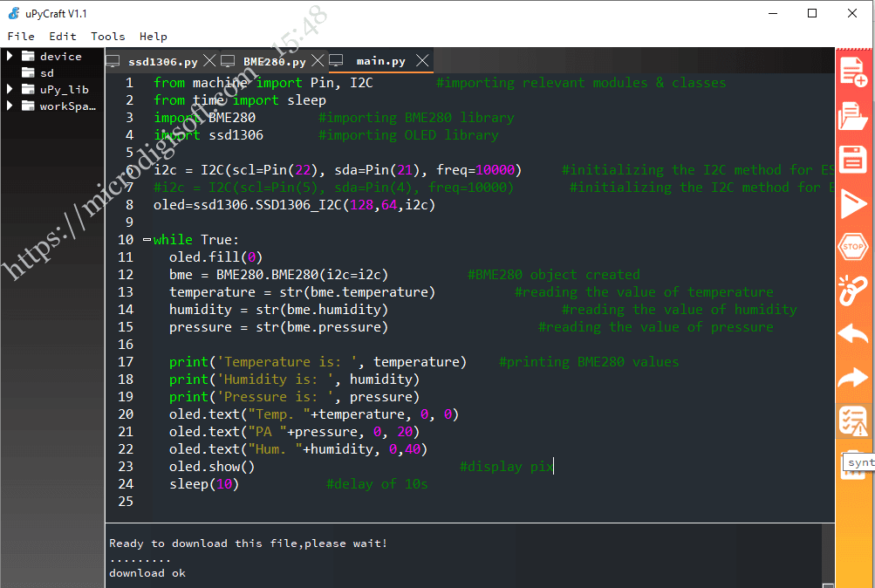The width and height of the screenshot is (875, 588).
Task: Click the synt tooltip label near the toolbar
Action: click(856, 463)
